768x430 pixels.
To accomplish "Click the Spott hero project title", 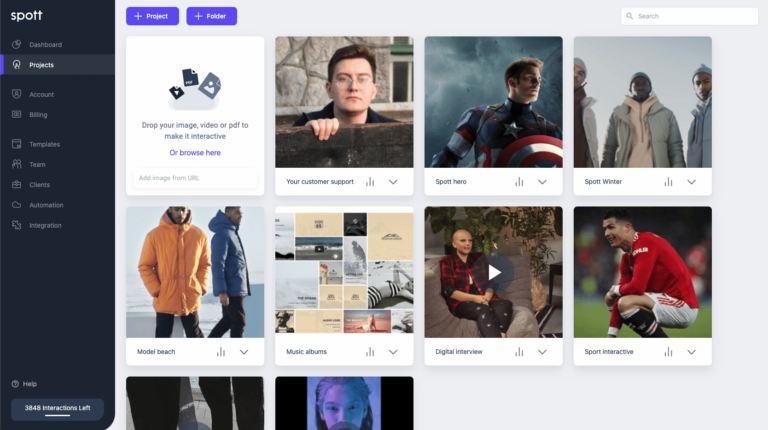I will (451, 182).
